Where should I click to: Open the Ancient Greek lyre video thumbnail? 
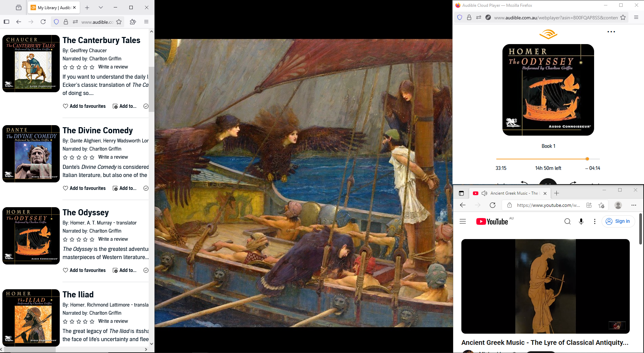tap(545, 286)
